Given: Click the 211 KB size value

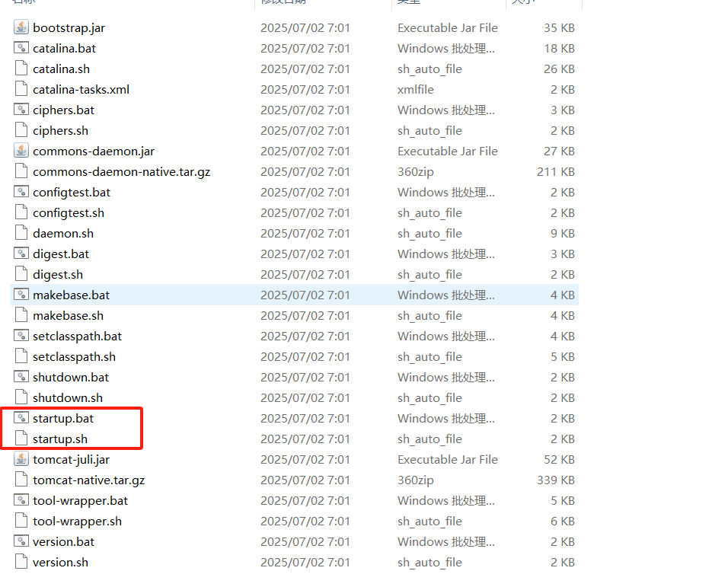Looking at the screenshot, I should (x=556, y=172).
